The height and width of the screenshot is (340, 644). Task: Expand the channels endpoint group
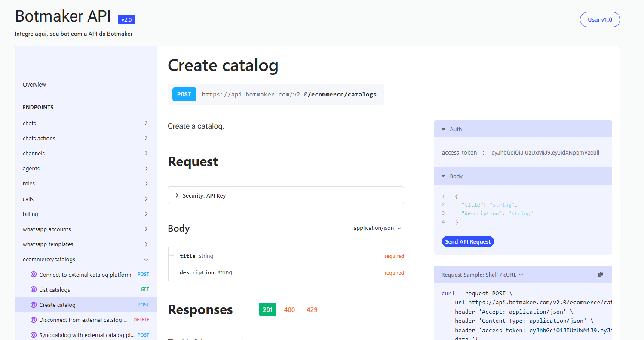coord(86,153)
